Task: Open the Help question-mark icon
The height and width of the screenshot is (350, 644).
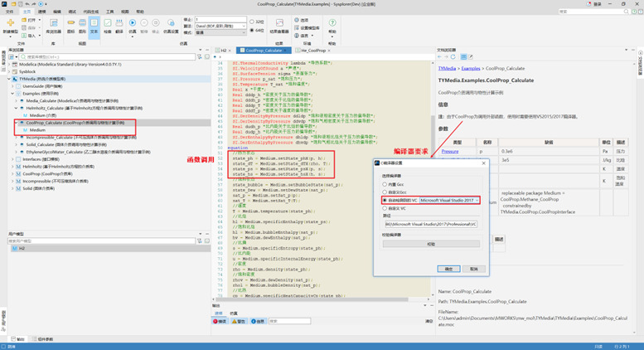Action: (332, 23)
